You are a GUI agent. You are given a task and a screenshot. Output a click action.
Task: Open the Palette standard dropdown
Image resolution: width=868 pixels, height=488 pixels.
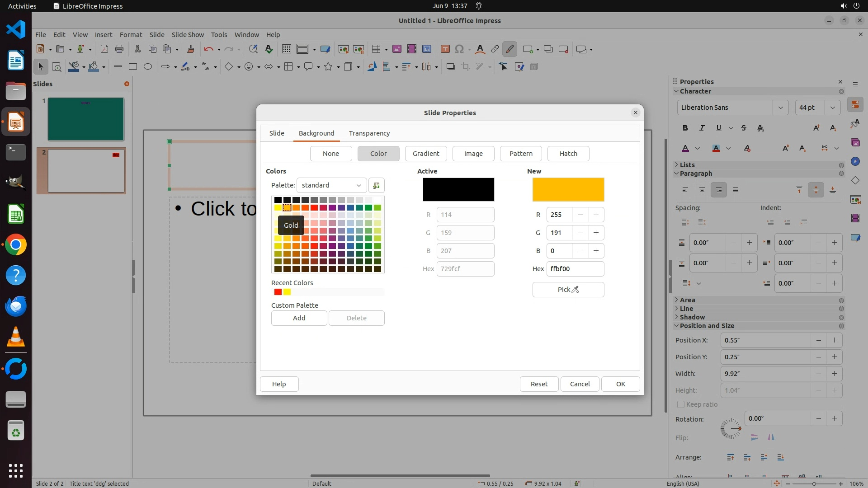click(331, 185)
